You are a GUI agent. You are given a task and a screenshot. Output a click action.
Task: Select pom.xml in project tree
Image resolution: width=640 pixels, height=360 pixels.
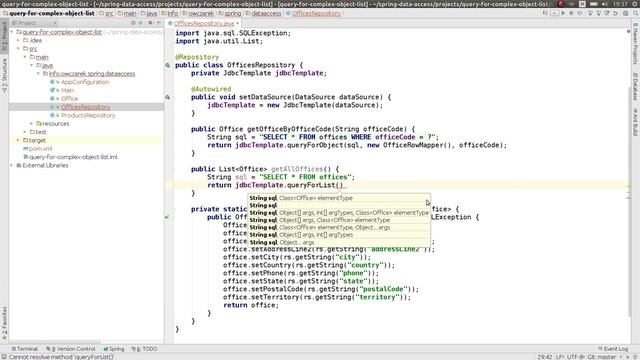40,149
